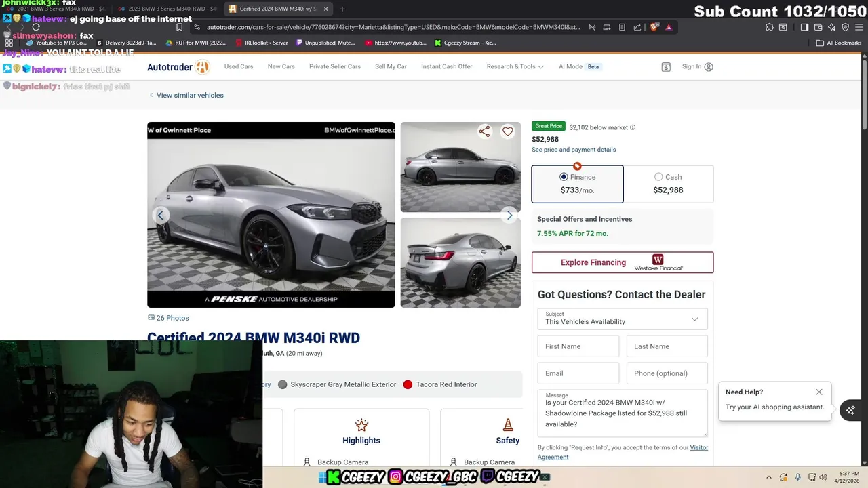Open the main BMW front photo

pyautogui.click(x=271, y=215)
